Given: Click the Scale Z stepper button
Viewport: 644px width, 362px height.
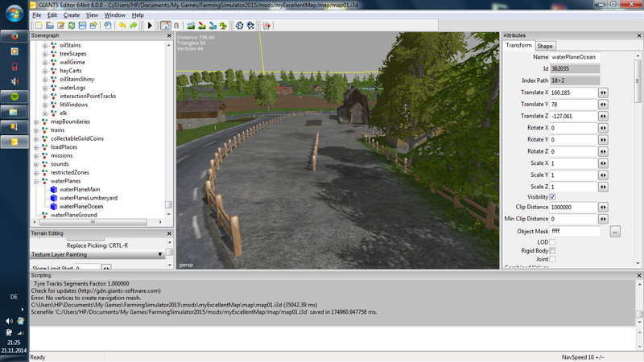Looking at the screenshot, I should 603,187.
